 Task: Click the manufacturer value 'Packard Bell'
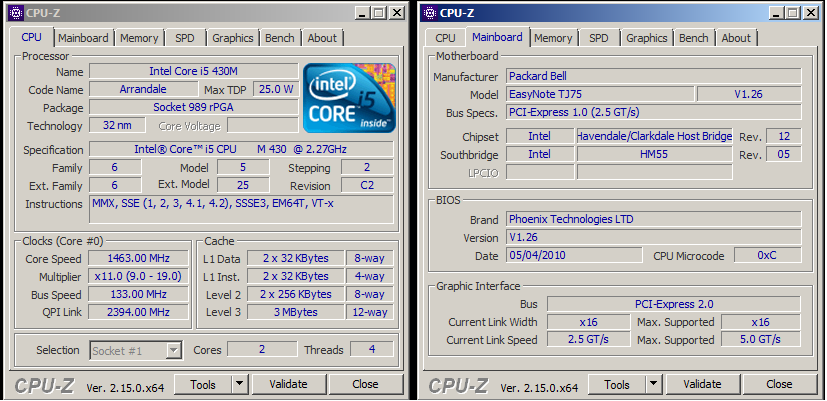tap(654, 76)
